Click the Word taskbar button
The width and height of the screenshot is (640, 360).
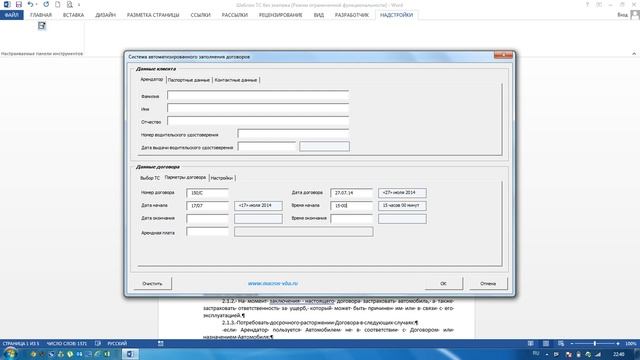(130, 354)
